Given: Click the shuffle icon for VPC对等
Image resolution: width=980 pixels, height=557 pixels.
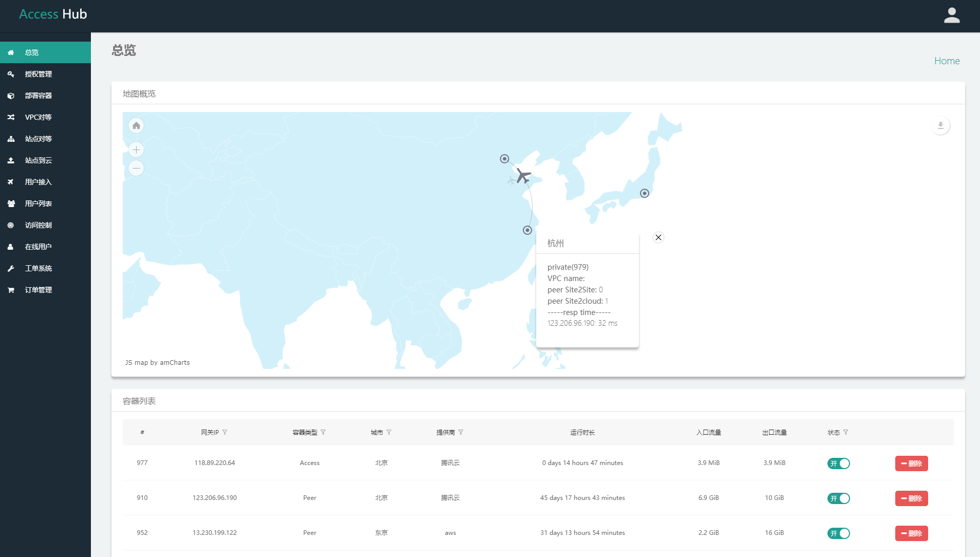Looking at the screenshot, I should coord(11,117).
